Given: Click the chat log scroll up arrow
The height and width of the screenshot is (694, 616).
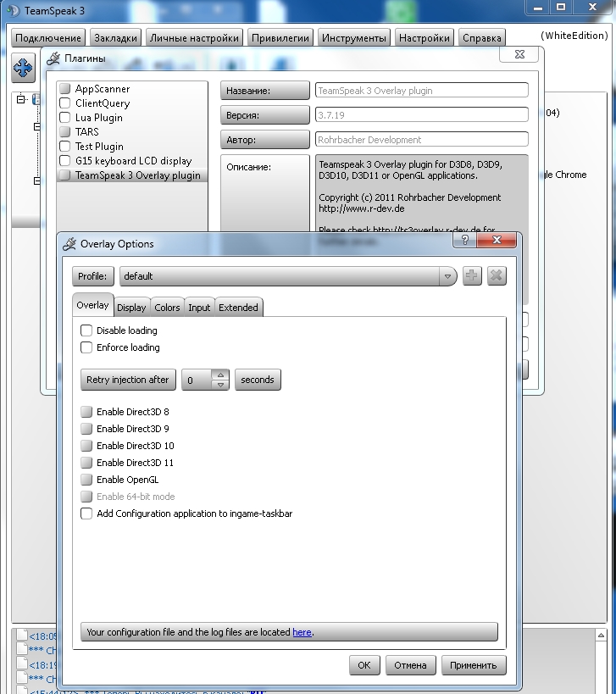Looking at the screenshot, I should 601,636.
